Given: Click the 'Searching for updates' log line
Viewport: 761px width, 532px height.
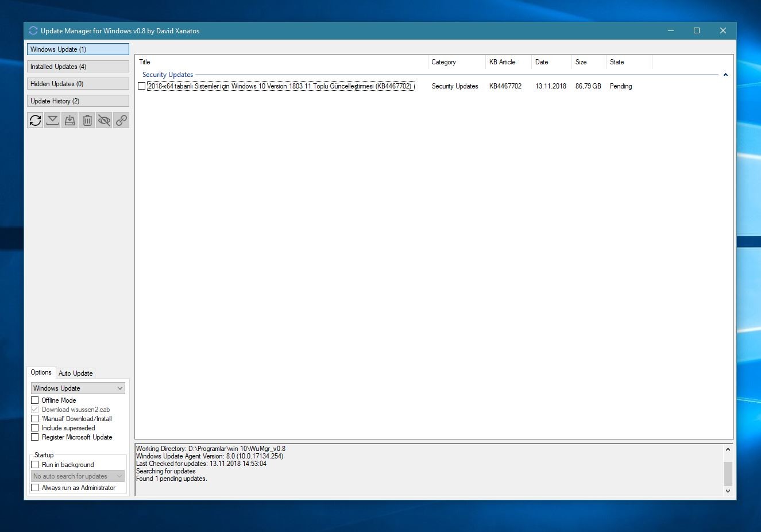Looking at the screenshot, I should point(166,471).
